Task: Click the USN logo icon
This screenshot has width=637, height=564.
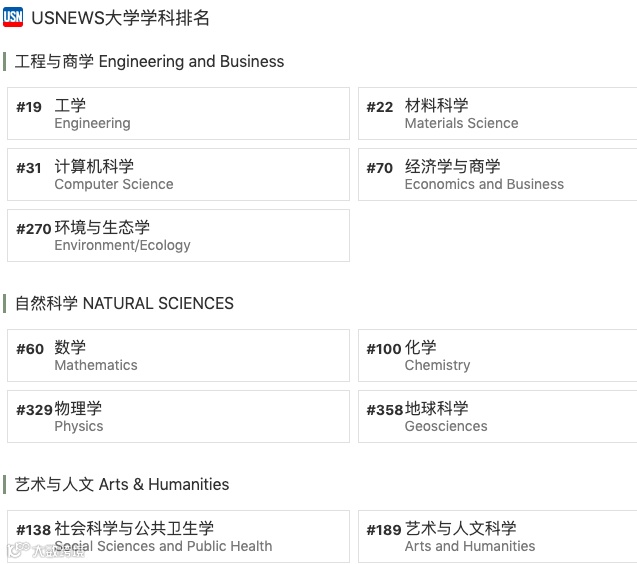Action: 13,17
